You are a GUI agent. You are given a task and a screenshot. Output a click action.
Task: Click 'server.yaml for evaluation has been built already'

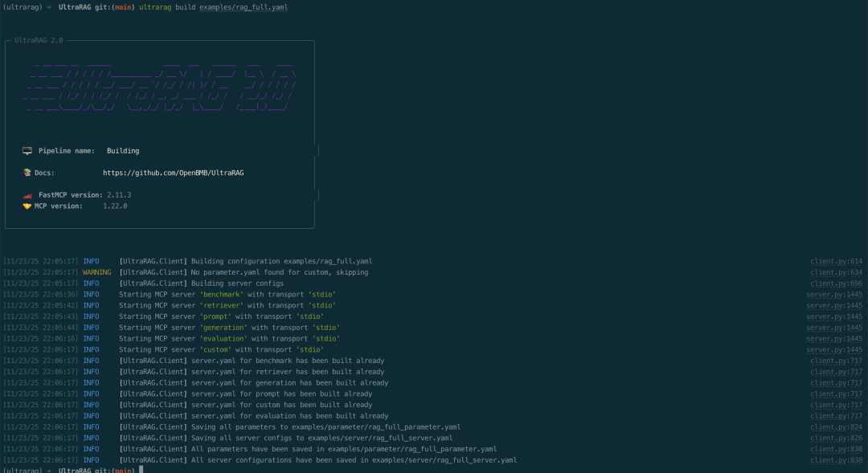pyautogui.click(x=289, y=416)
